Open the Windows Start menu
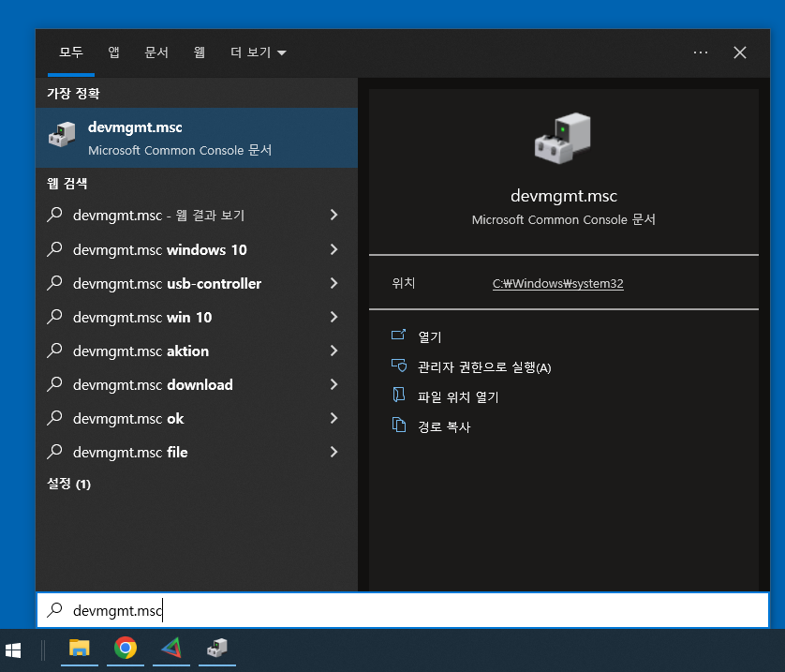The width and height of the screenshot is (785, 672). tap(13, 650)
